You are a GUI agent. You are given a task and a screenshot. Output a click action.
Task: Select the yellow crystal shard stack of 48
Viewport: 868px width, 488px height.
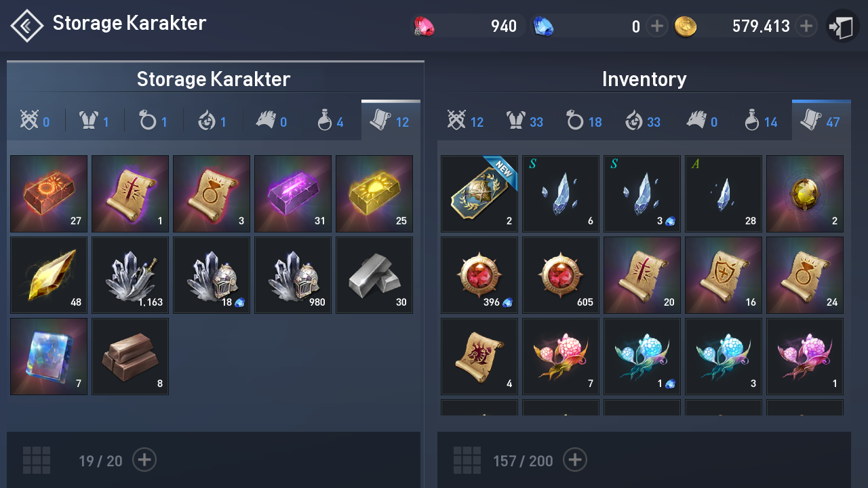tap(49, 275)
